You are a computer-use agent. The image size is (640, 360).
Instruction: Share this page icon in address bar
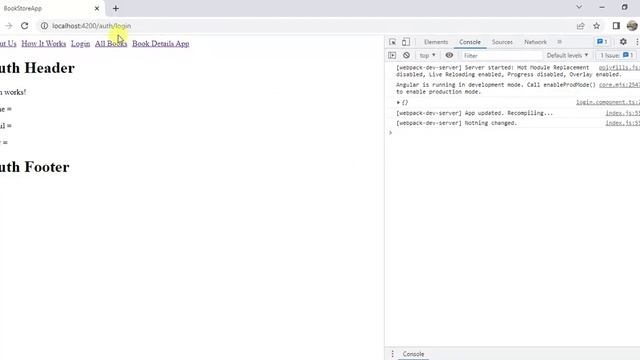[580, 26]
